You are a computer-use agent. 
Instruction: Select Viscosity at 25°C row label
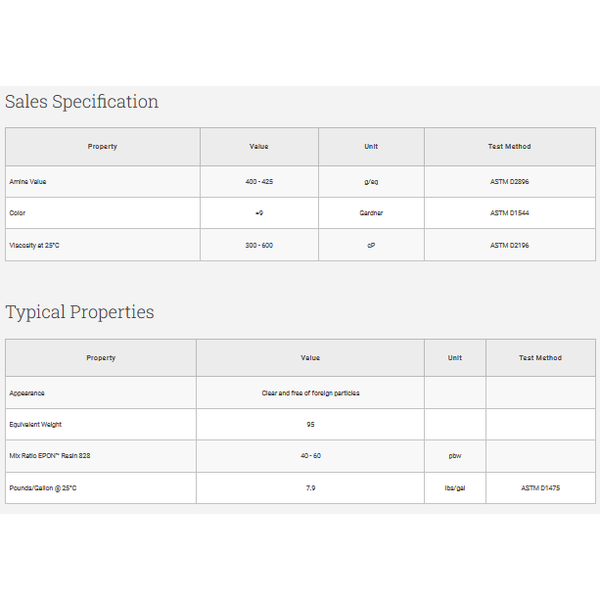point(34,246)
